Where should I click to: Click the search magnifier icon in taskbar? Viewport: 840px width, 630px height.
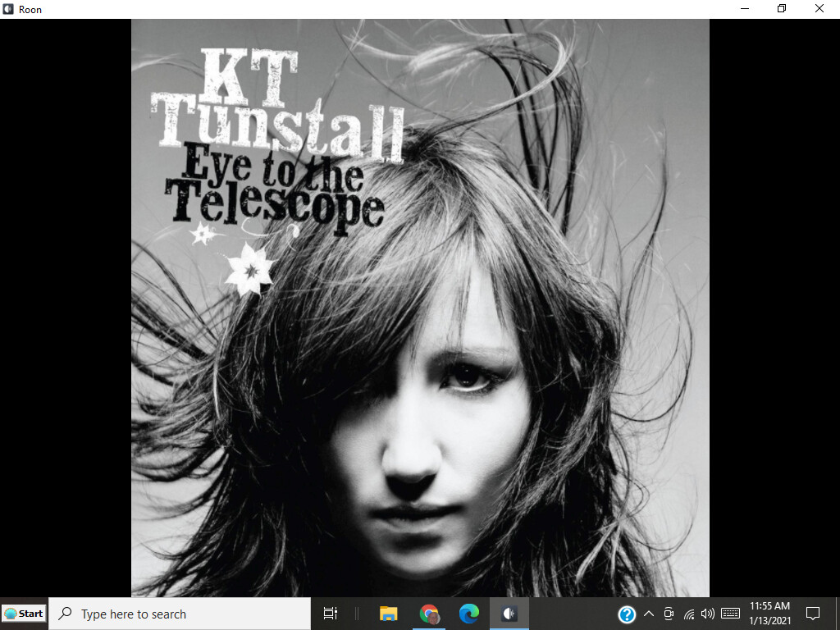coord(66,614)
